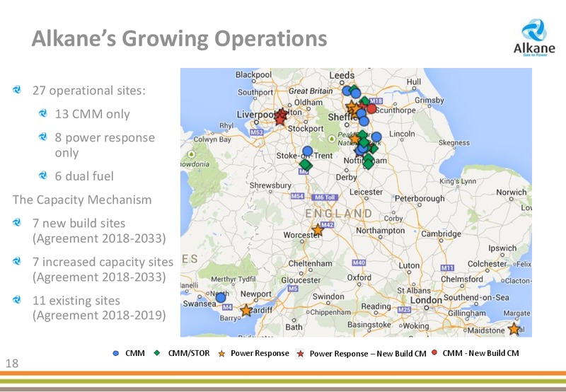This screenshot has width=566, height=392.
Task: Click the Blackpool label on the map
Action: [253, 74]
